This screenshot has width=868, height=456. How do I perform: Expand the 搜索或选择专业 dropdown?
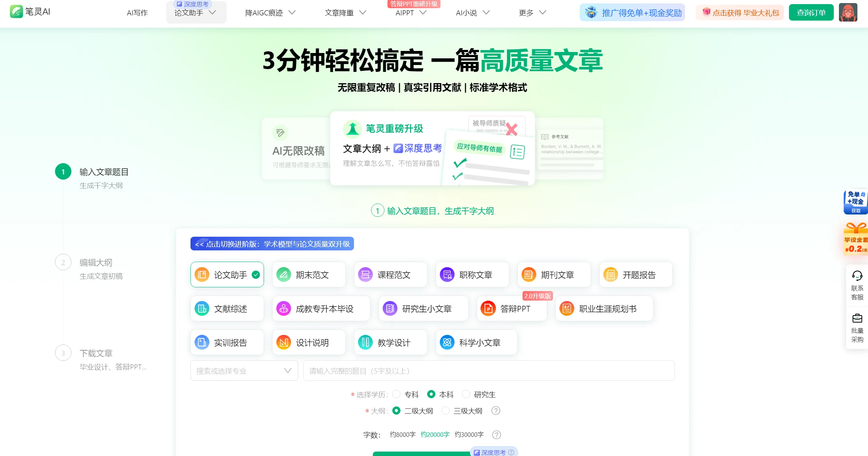tap(244, 370)
